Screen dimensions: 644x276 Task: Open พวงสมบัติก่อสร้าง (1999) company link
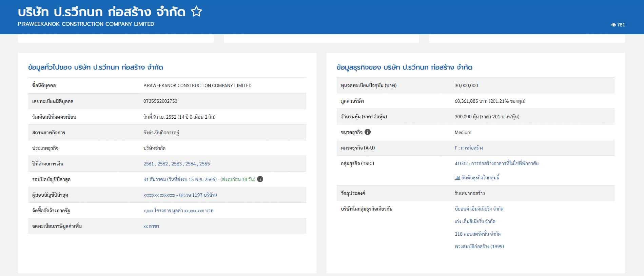[x=479, y=247]
